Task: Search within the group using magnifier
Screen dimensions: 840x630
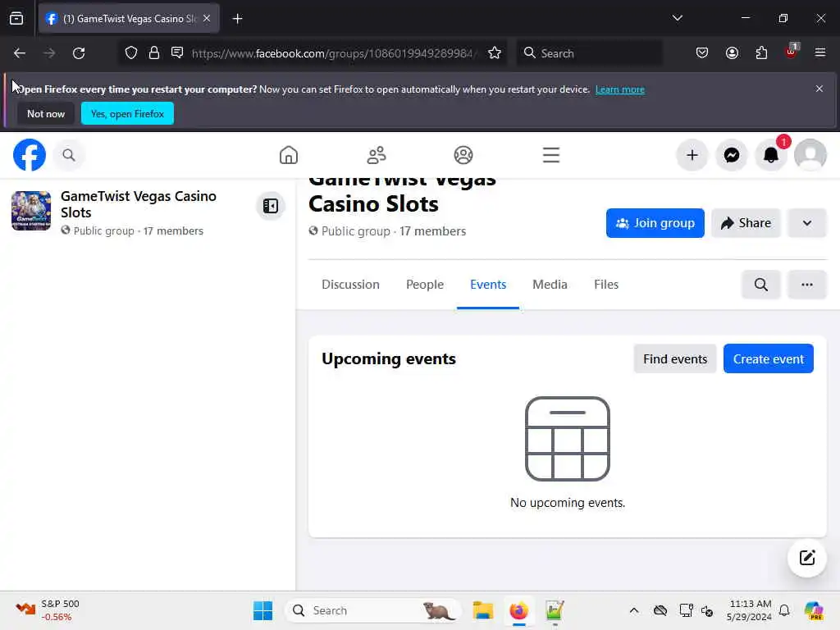Action: [760, 285]
